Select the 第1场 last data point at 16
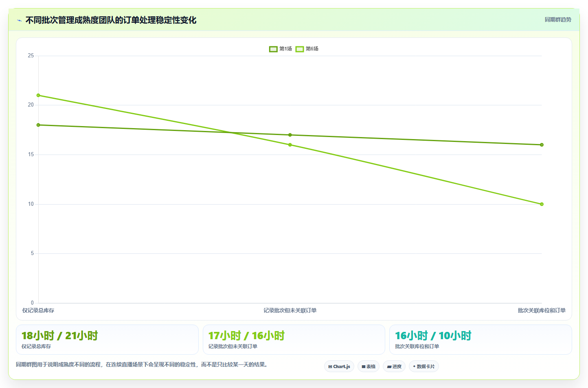The width and height of the screenshot is (588, 388). point(542,145)
